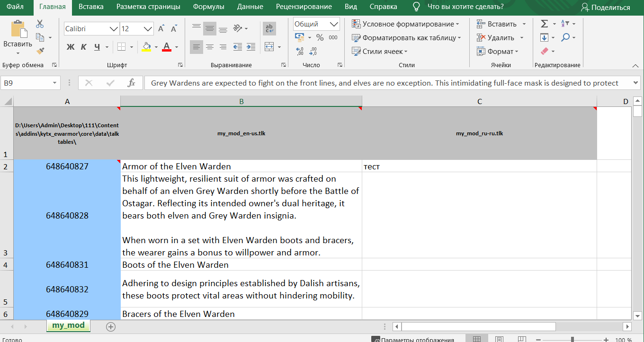This screenshot has width=644, height=342.
Task: Click the Cut scissors icon
Action: (40, 24)
